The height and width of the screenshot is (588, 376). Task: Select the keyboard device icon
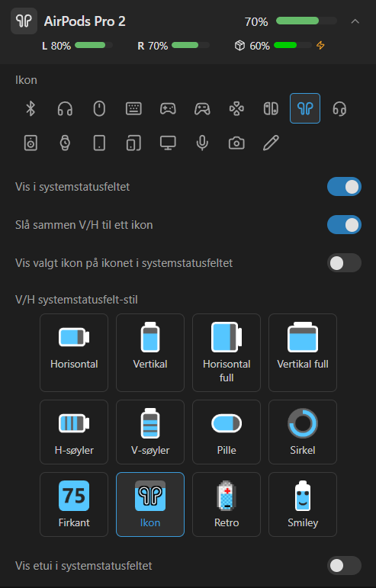pos(133,109)
